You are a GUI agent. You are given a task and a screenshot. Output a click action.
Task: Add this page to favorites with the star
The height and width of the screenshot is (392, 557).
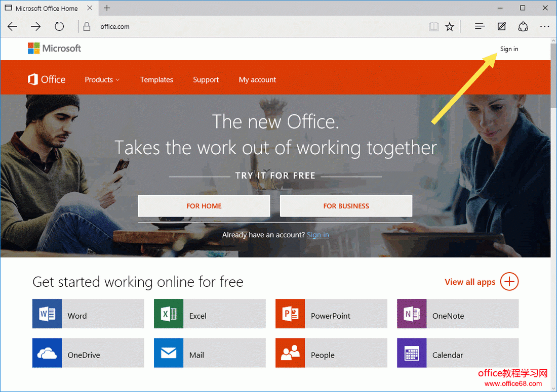(450, 26)
